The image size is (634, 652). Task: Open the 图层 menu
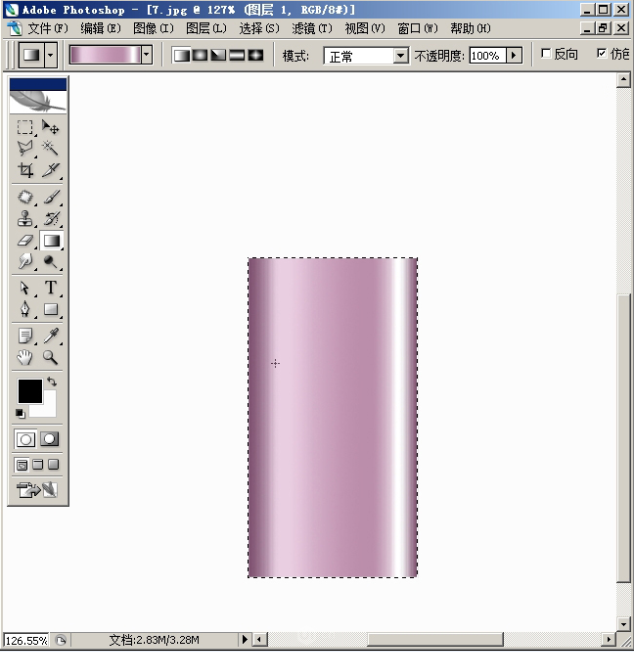pos(206,28)
